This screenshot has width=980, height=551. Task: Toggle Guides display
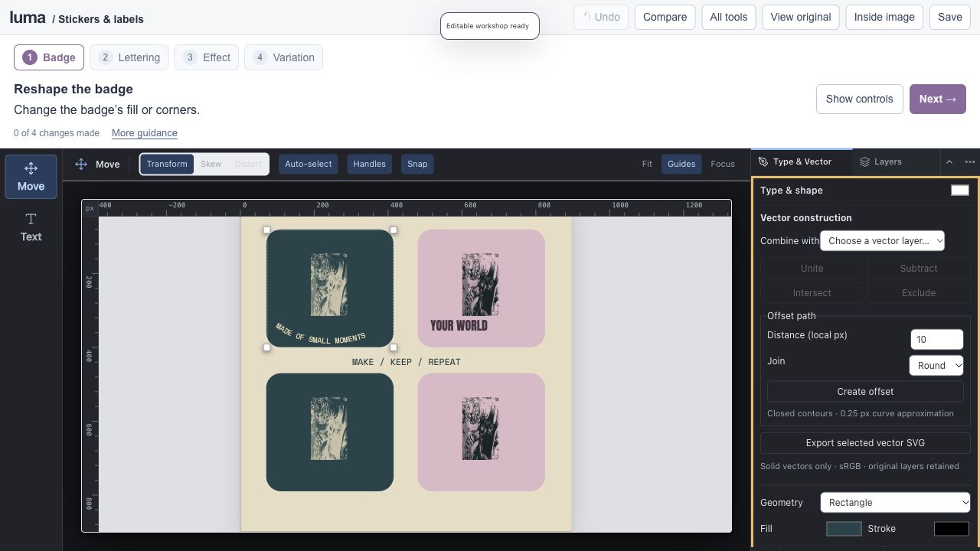pos(681,164)
